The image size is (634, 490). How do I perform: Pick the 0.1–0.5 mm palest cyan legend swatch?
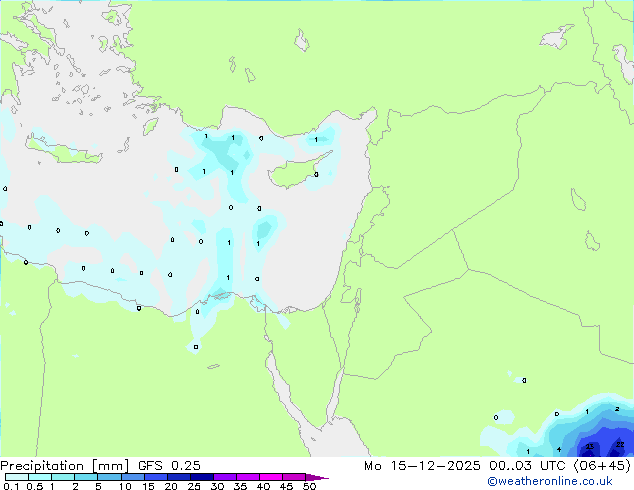(x=17, y=477)
